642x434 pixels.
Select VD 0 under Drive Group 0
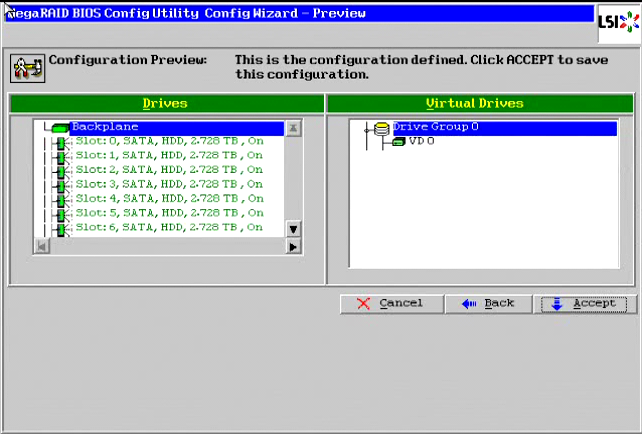pos(424,142)
